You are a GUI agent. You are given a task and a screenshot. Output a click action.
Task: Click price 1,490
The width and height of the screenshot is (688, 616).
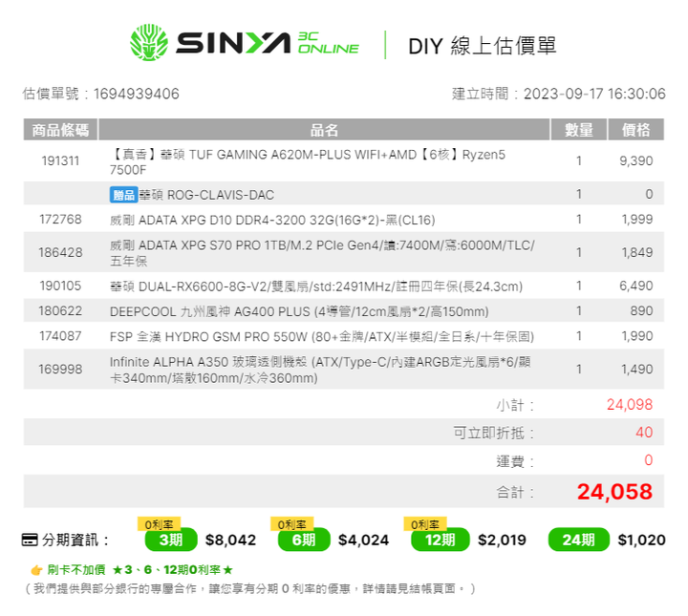click(x=637, y=370)
